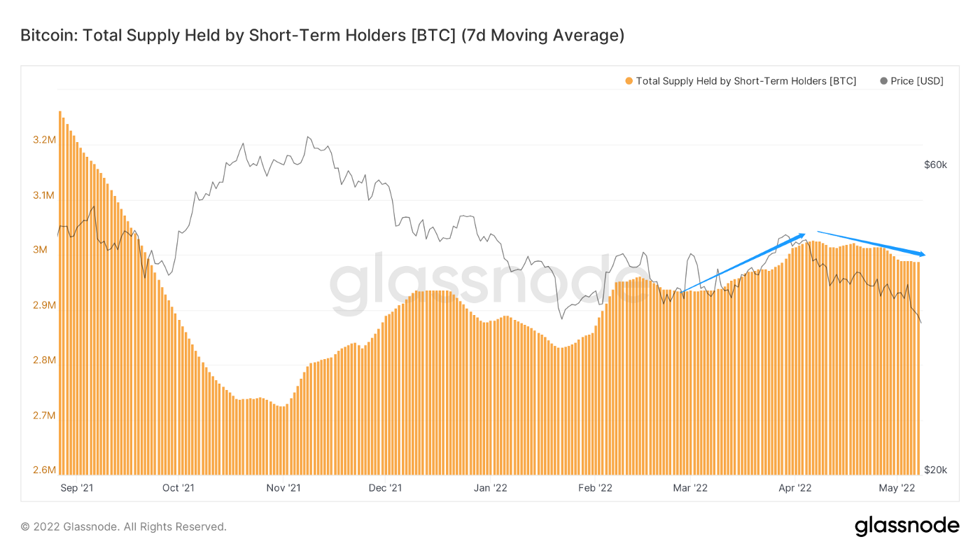Click the gray Price legend dot
The width and height of the screenshot is (980, 551).
[883, 81]
